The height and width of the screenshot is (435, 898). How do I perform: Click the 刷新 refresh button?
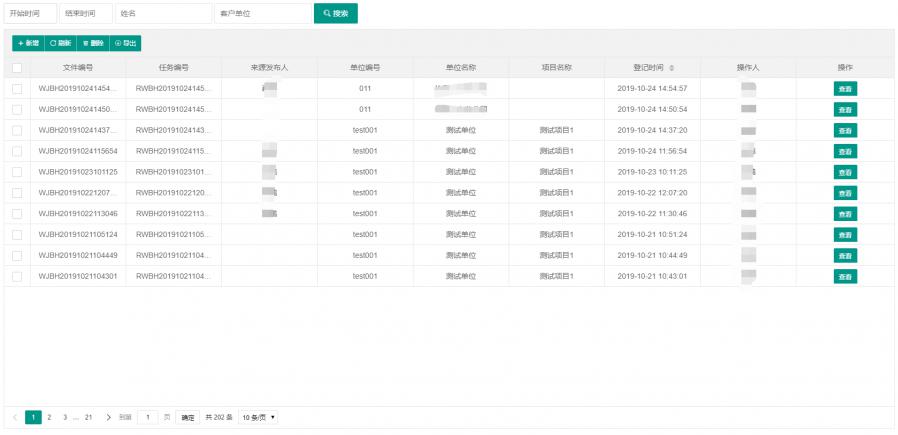click(60, 43)
